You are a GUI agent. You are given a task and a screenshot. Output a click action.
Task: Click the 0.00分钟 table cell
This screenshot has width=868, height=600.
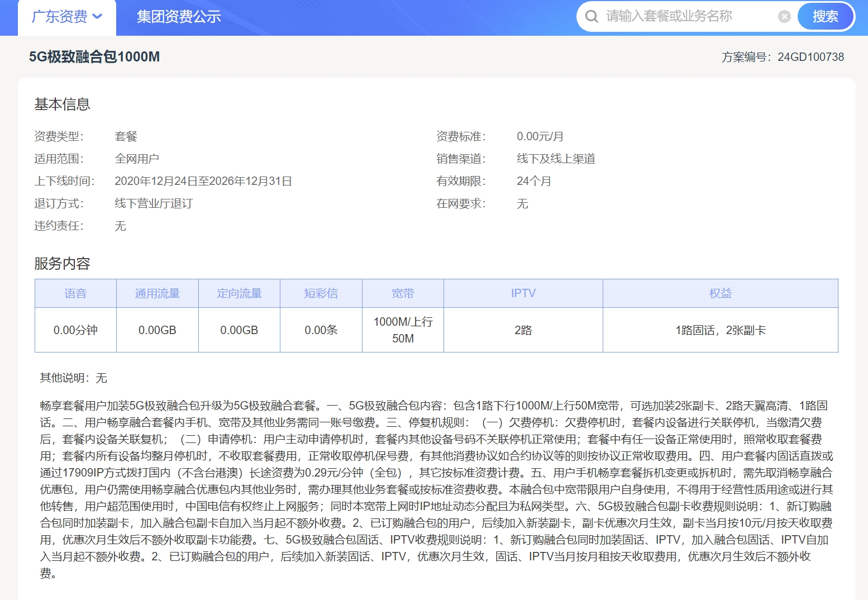point(75,330)
